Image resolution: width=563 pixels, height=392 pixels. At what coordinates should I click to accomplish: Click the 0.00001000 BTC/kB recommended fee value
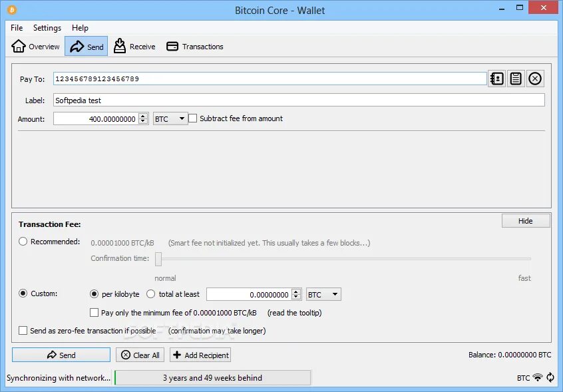pos(122,243)
